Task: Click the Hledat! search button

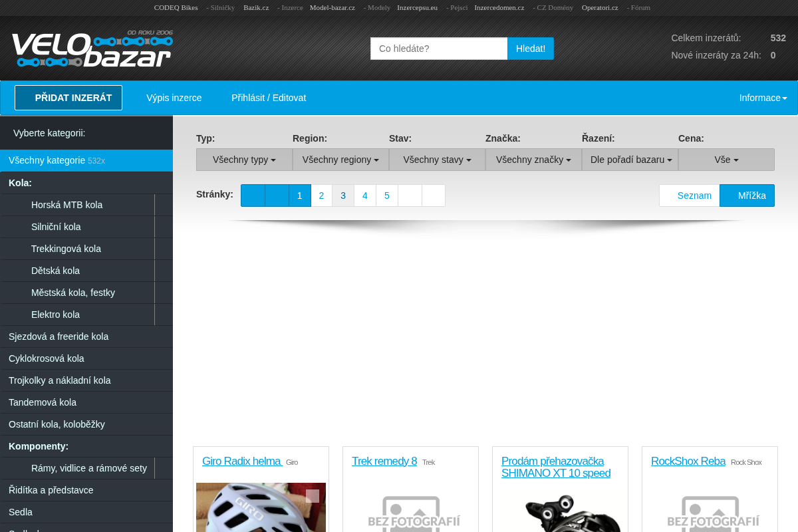Action: (x=531, y=49)
